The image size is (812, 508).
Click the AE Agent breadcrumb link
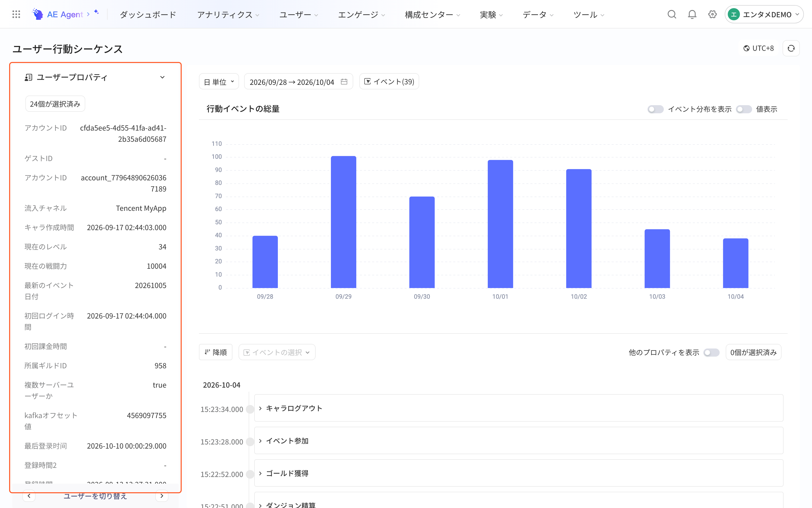[x=65, y=14]
